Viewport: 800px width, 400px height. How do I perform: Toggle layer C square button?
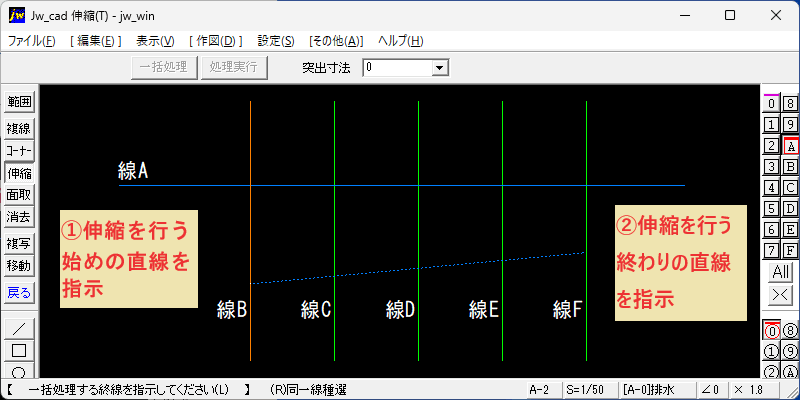click(x=790, y=188)
